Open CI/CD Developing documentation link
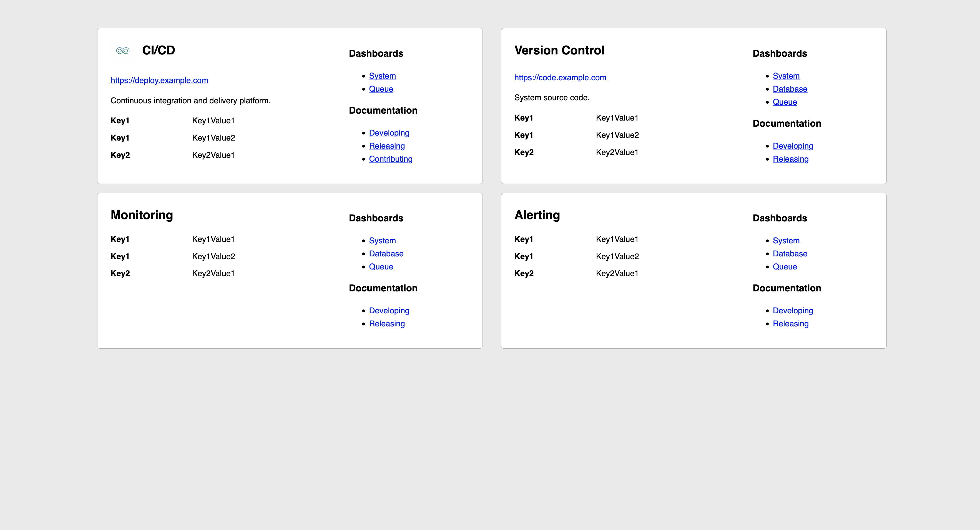980x530 pixels. tap(389, 133)
